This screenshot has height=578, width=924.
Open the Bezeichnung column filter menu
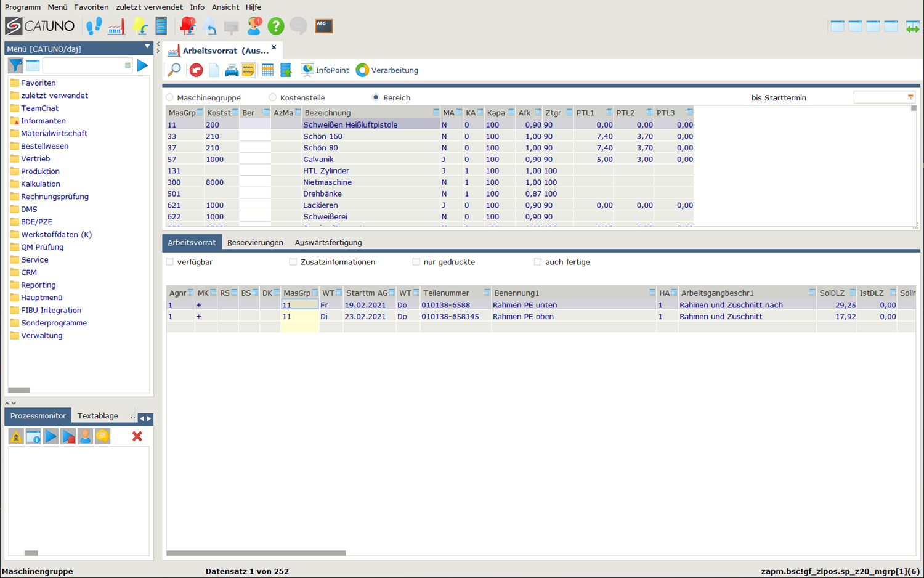tap(436, 113)
